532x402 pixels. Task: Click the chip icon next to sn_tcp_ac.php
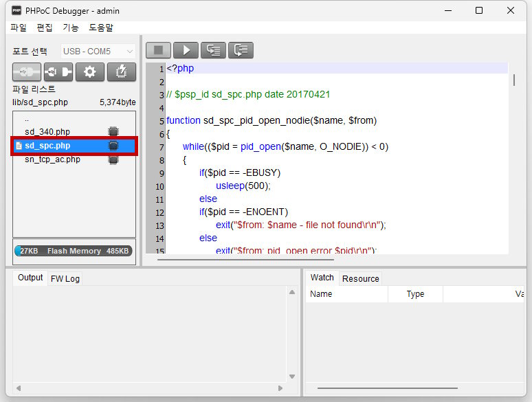pos(113,159)
